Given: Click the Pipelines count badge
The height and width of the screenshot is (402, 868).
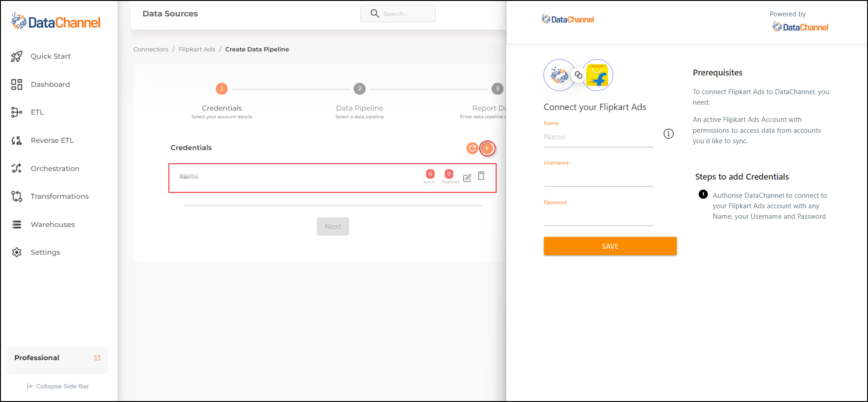Looking at the screenshot, I should click(x=449, y=174).
